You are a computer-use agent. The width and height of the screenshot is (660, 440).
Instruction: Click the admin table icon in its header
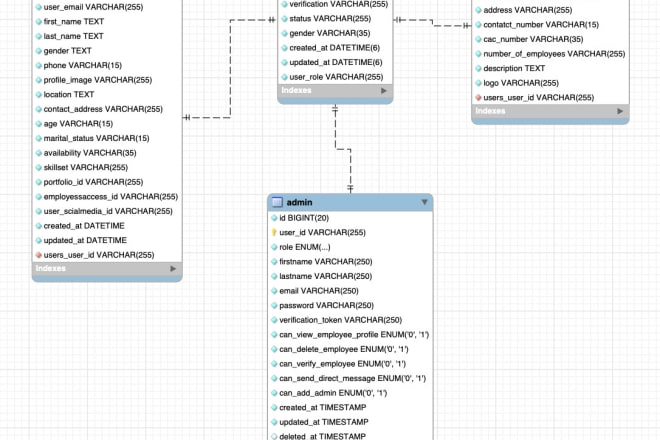pyautogui.click(x=277, y=202)
